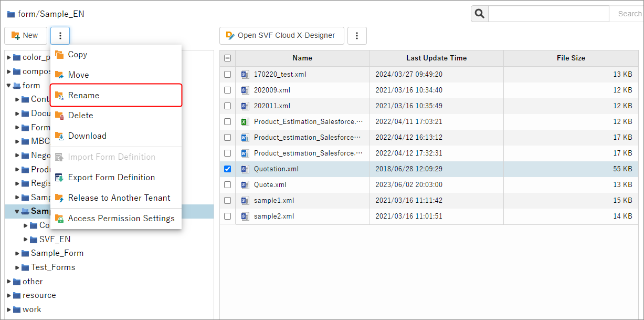
Task: Select the other folder in tree
Action: tap(33, 282)
